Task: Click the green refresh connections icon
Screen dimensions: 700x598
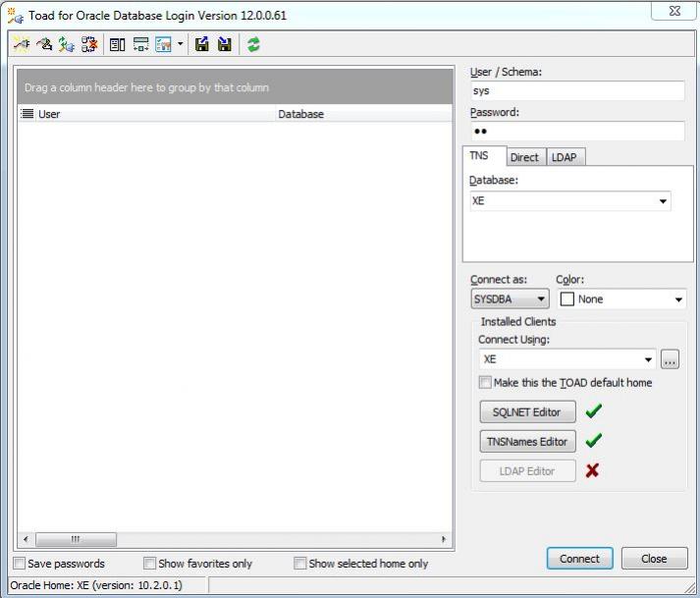Action: 253,44
